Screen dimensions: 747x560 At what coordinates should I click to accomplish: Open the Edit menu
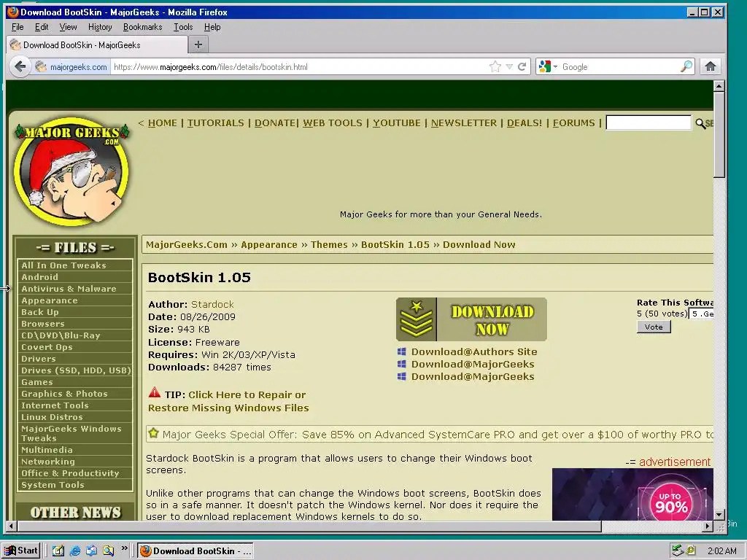[x=42, y=27]
